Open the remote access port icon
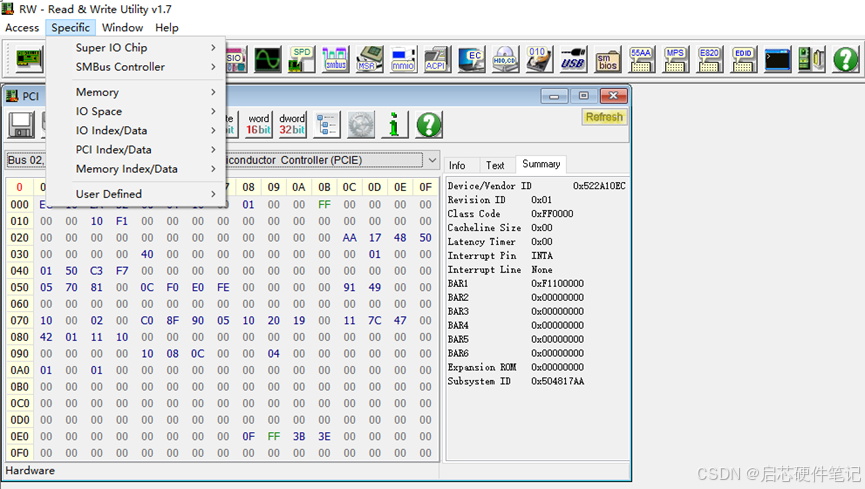865x489 pixels. [x=811, y=60]
